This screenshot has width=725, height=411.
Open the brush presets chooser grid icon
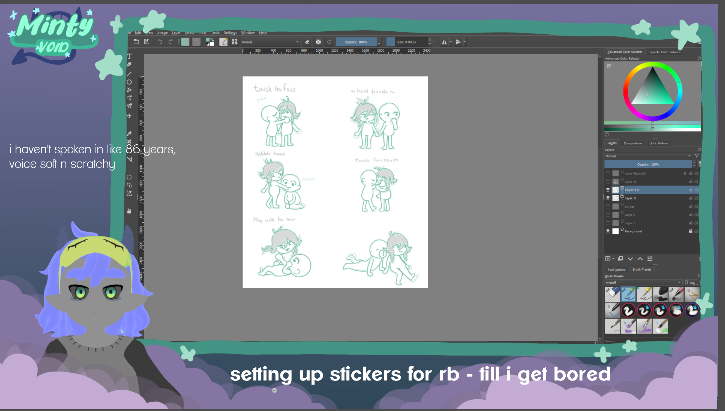pyautogui.click(x=234, y=42)
